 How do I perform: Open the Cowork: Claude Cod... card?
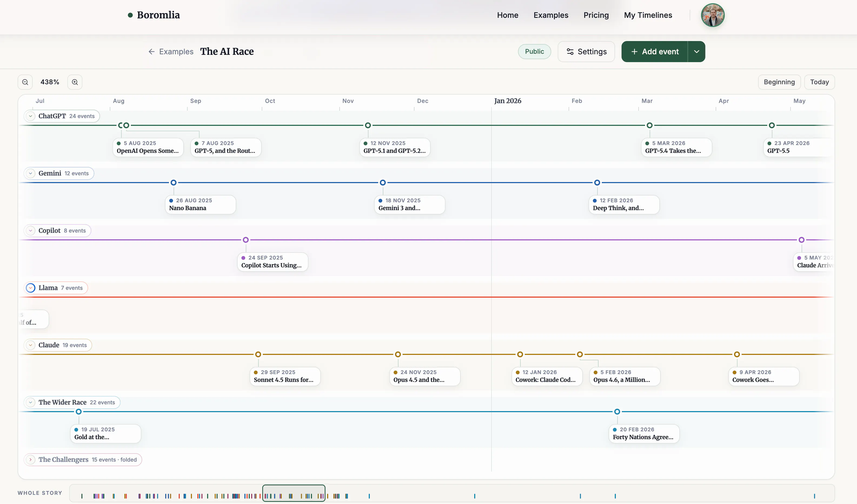point(547,376)
